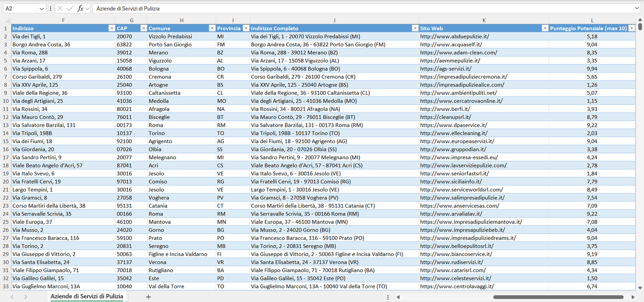Add a new sheet with plus icon
Image resolution: width=644 pixels, height=302 pixels.
click(148, 297)
